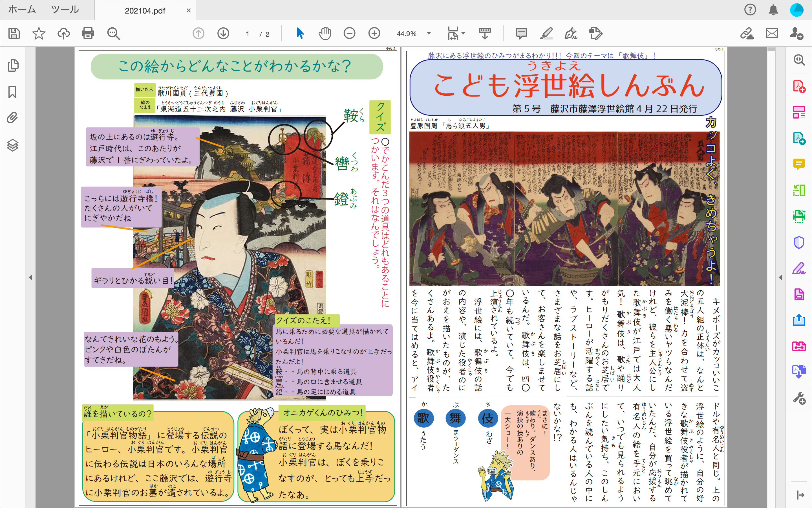812x508 pixels.
Task: Toggle the scrolling mode icon
Action: point(484,33)
